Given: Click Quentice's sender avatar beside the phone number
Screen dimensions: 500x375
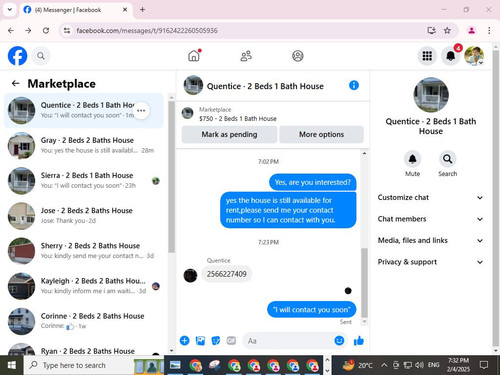Looking at the screenshot, I should pos(190,275).
